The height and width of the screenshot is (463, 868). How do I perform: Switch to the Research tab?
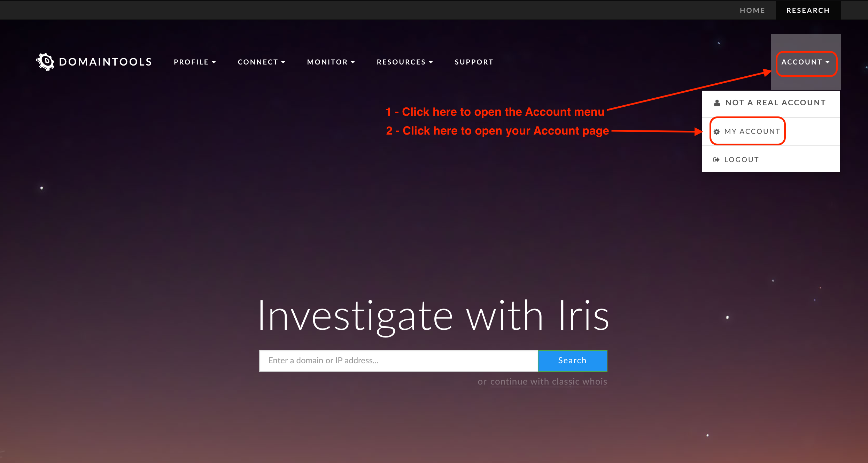click(808, 10)
